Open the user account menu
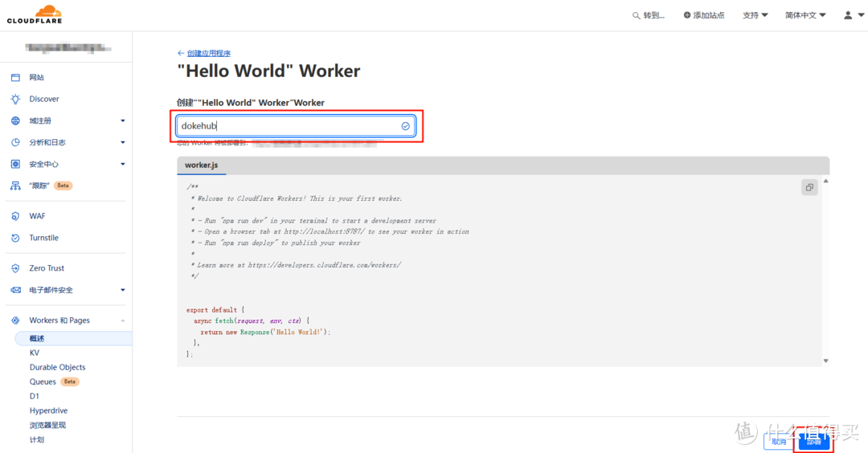The height and width of the screenshot is (453, 868). [853, 15]
